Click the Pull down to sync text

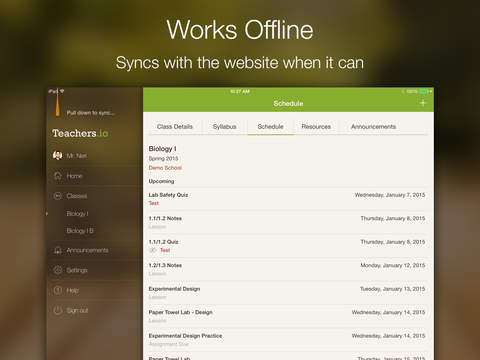point(90,113)
